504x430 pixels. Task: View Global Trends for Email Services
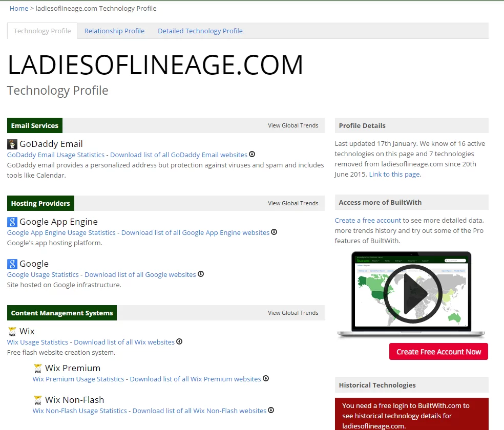(x=293, y=125)
